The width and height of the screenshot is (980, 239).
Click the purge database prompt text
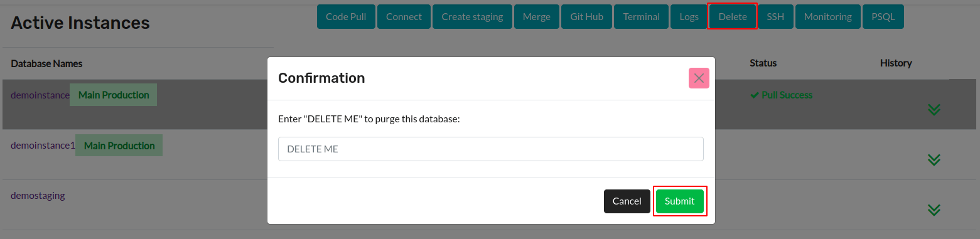[x=369, y=119]
